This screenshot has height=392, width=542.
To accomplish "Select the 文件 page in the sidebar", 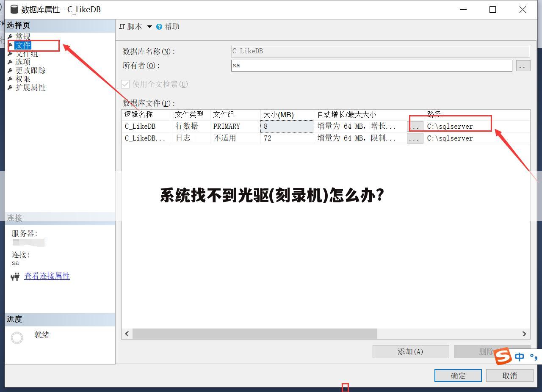I will [23, 45].
